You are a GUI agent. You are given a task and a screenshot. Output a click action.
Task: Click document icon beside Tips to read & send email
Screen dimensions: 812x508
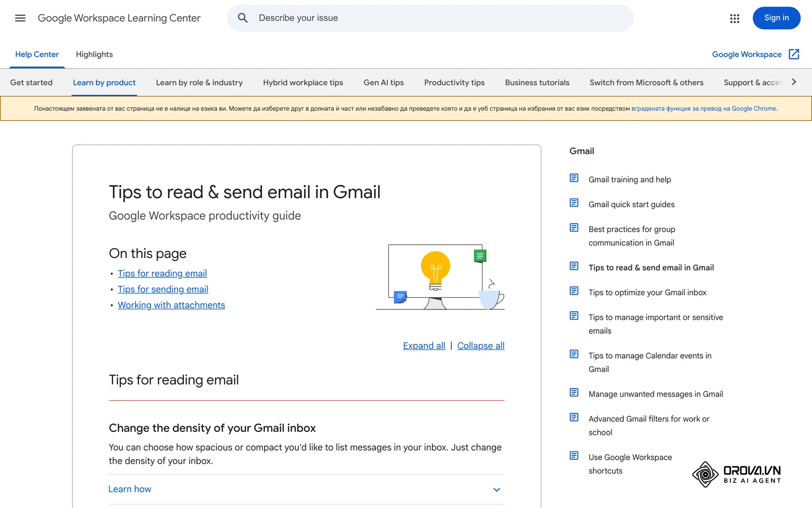tap(574, 266)
